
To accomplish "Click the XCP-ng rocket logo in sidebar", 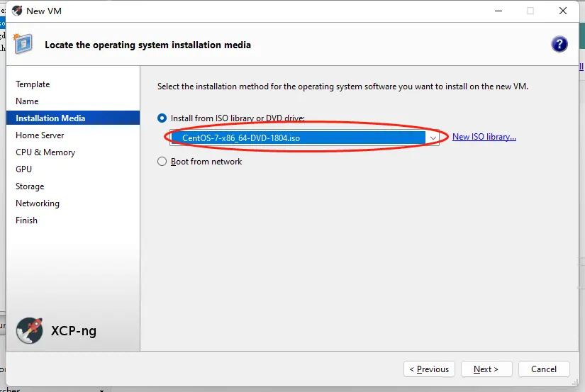I will point(30,330).
